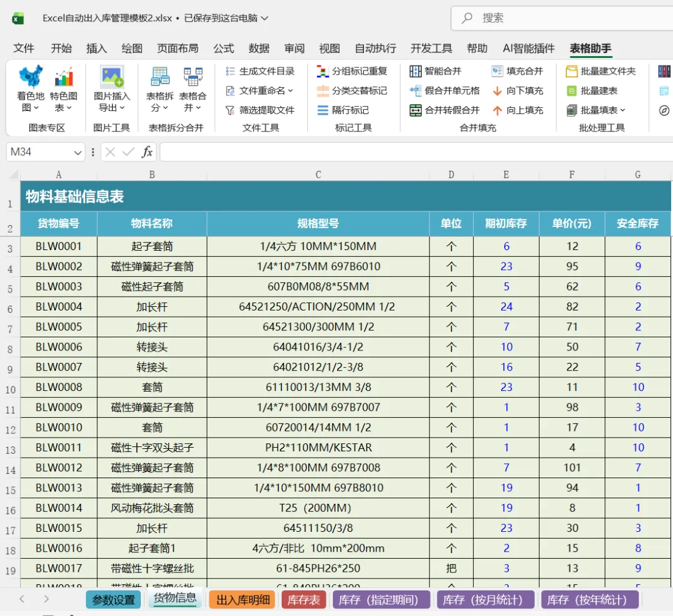Open the 库存（按月统计）sheet tab
This screenshot has height=616, width=673.
(x=485, y=600)
